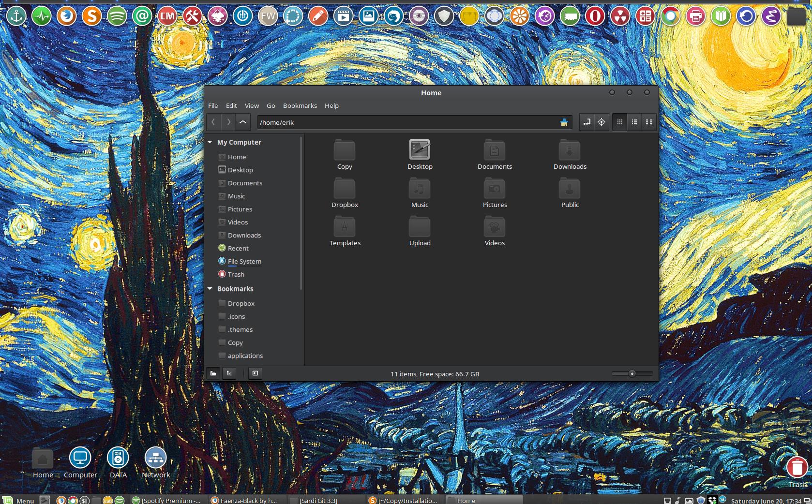The width and height of the screenshot is (812, 504).
Task: Launch Firefox from the top dock
Action: (66, 16)
